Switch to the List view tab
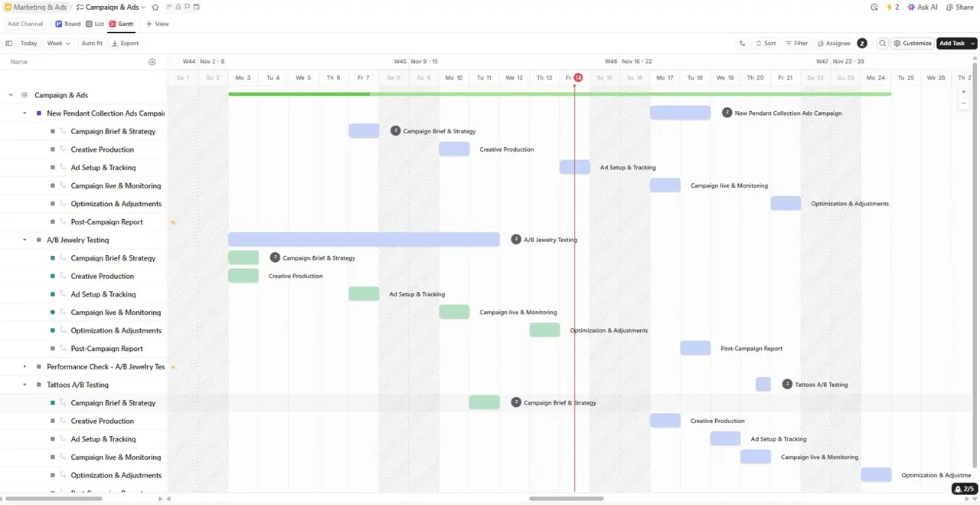The image size is (980, 505). click(95, 24)
